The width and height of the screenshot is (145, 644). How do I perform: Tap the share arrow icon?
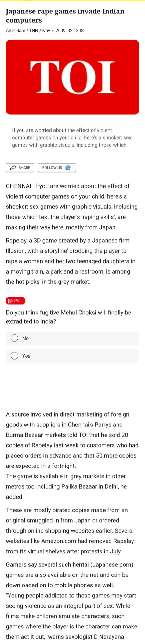point(13,168)
